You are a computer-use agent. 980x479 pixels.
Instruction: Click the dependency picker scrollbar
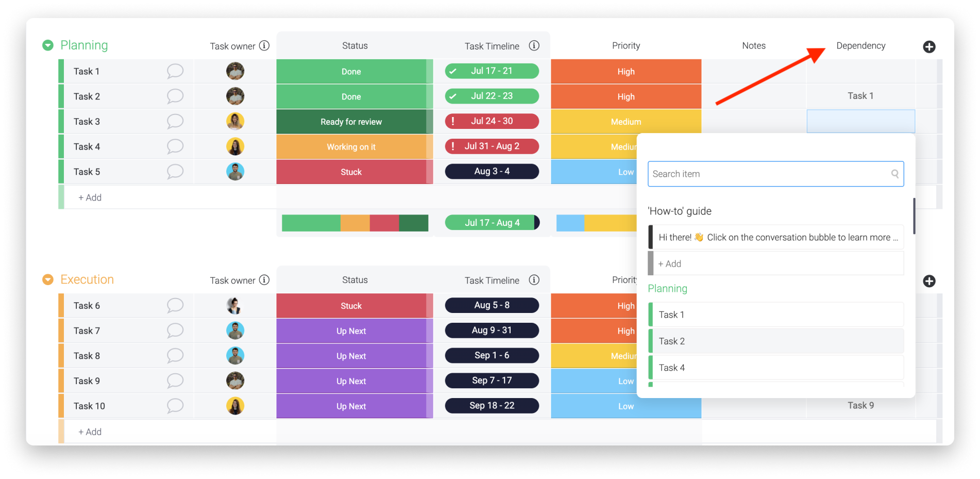click(x=914, y=216)
